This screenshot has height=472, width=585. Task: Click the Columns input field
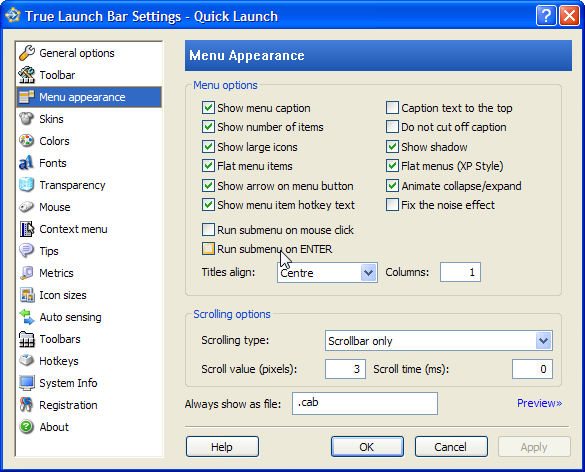pos(460,272)
